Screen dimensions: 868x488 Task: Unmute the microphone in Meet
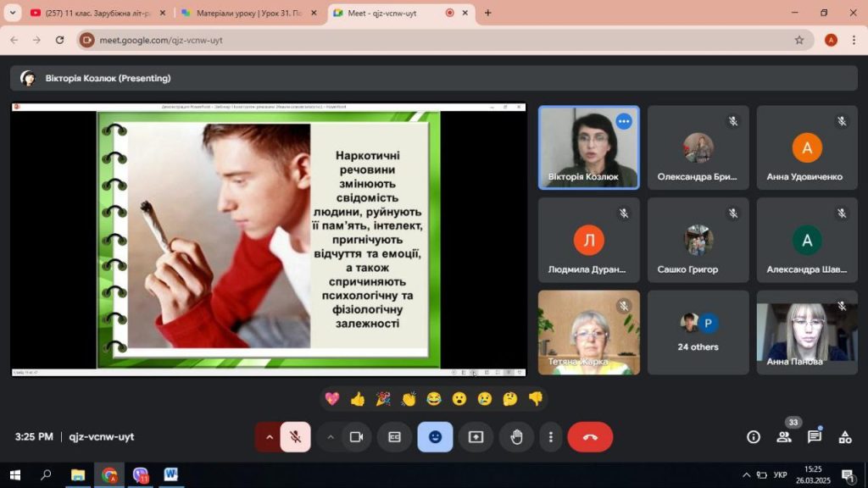click(295, 437)
